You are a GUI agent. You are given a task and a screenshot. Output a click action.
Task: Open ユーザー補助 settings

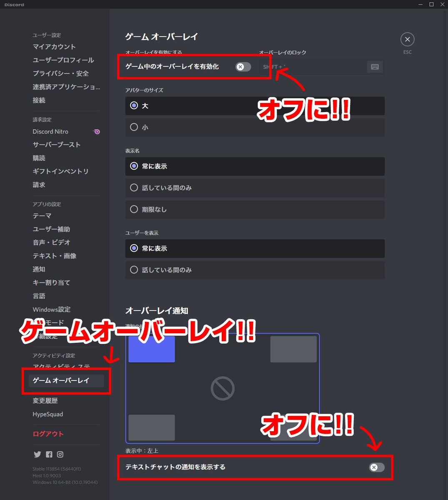pyautogui.click(x=51, y=229)
